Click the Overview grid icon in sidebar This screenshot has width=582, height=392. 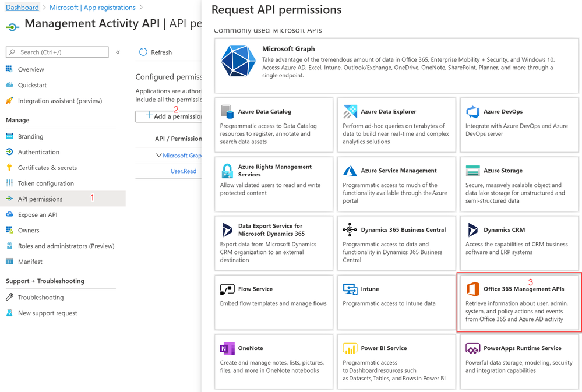(x=9, y=69)
